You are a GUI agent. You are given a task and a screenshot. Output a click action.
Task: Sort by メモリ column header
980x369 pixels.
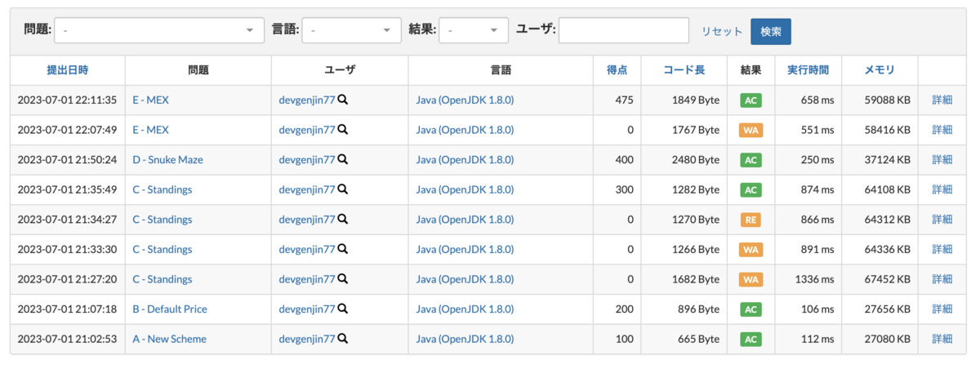point(880,70)
